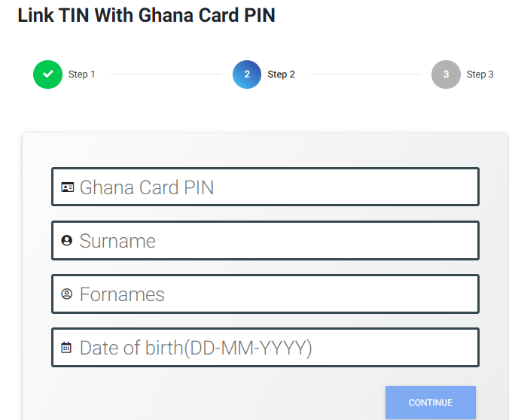Focus the Surname text field
This screenshot has height=420, width=509.
tap(265, 240)
